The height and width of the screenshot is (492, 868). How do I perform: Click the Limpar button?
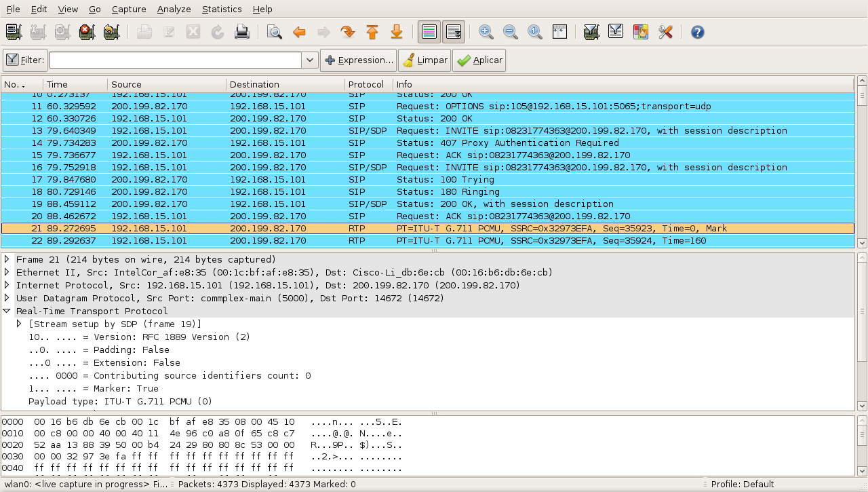click(425, 60)
